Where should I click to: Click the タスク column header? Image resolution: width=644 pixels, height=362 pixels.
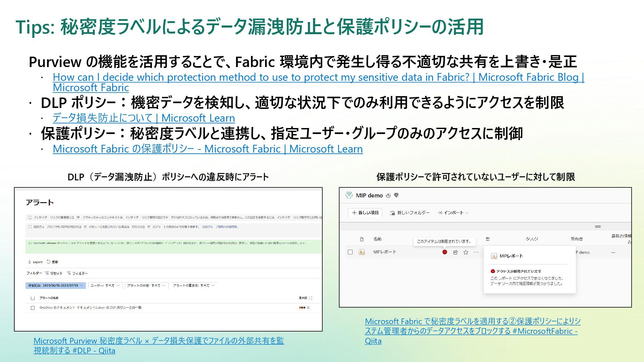(x=532, y=239)
